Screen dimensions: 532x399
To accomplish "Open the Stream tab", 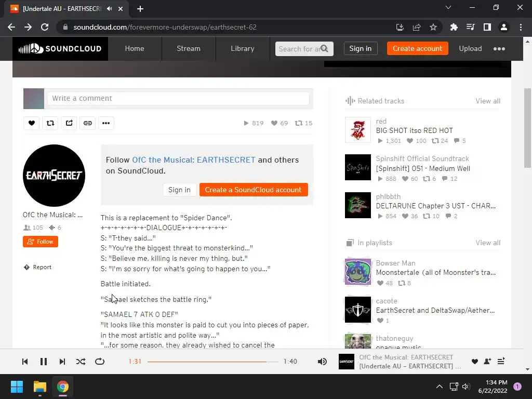I will [188, 49].
